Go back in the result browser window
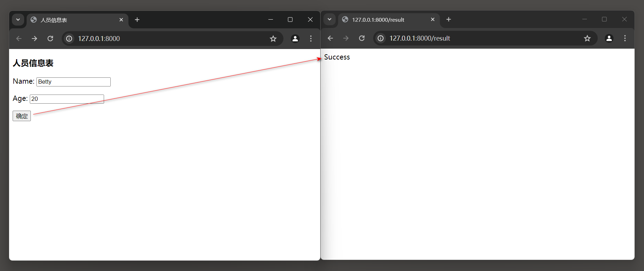The width and height of the screenshot is (644, 271). [330, 38]
